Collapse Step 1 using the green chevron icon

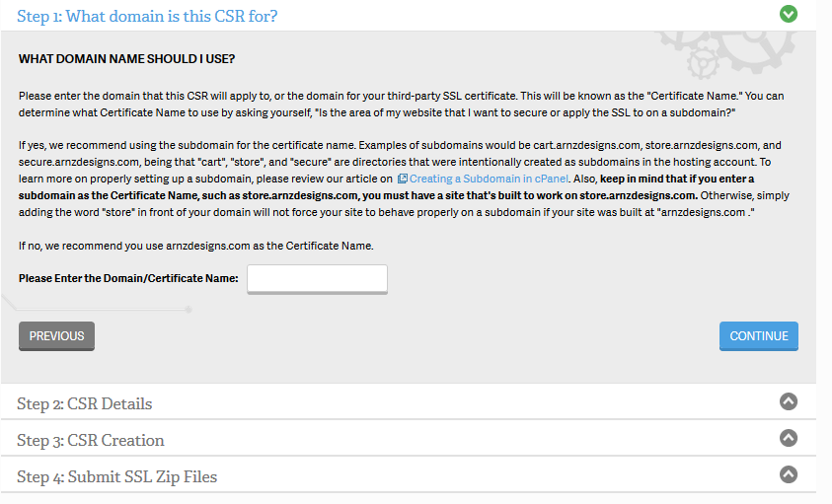pyautogui.click(x=788, y=14)
